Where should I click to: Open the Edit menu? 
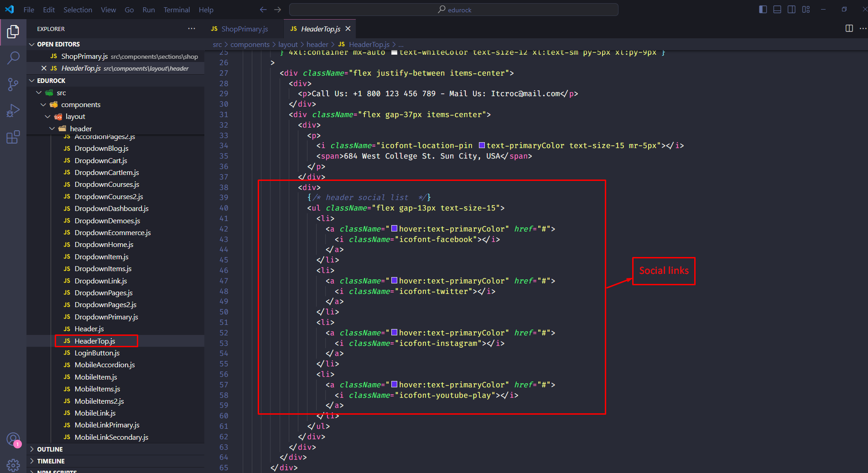click(49, 10)
